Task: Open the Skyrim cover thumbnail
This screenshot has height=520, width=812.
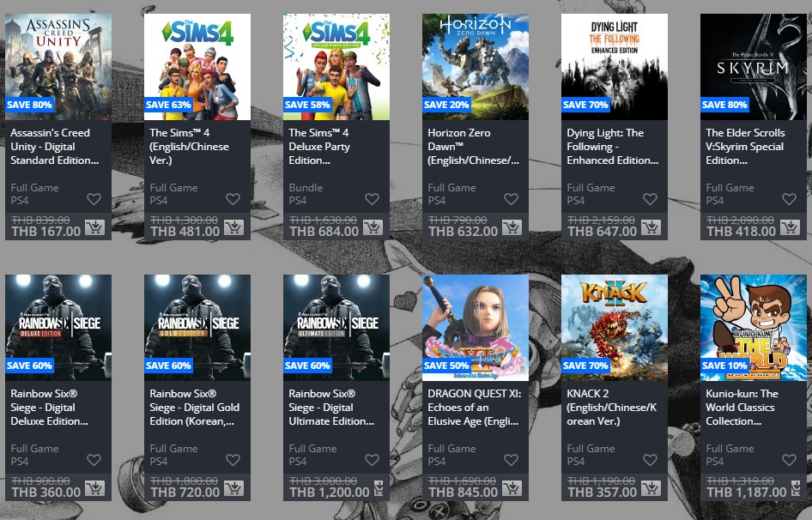Action: [x=753, y=67]
